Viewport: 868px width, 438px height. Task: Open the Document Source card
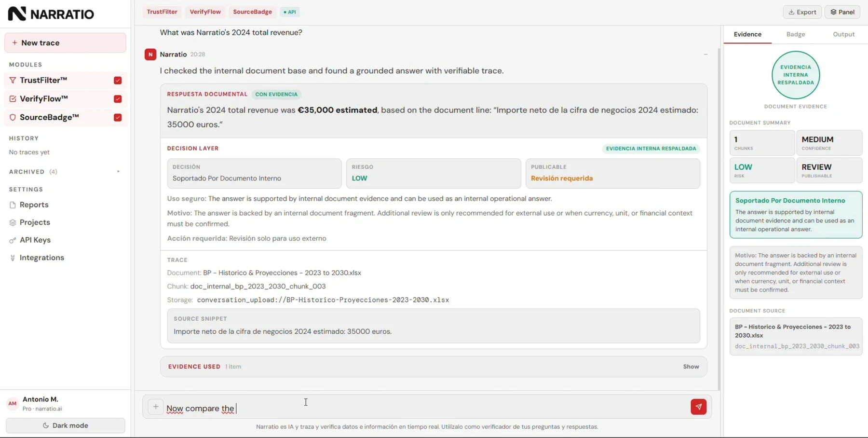click(796, 337)
